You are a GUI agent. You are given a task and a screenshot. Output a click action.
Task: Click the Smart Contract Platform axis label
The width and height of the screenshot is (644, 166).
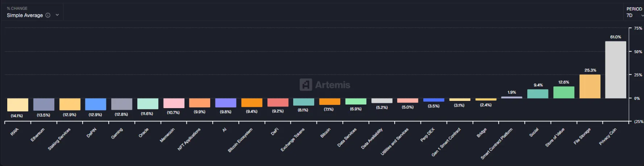click(x=497, y=143)
